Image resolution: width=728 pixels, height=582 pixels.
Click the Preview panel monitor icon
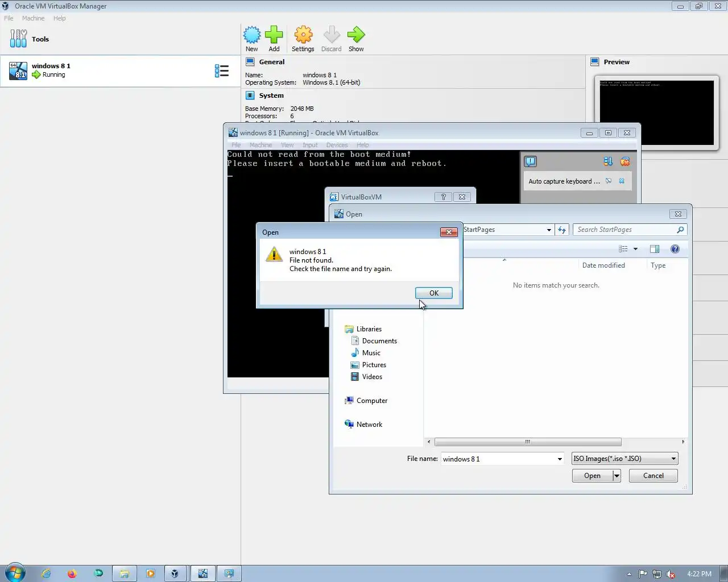coord(595,62)
